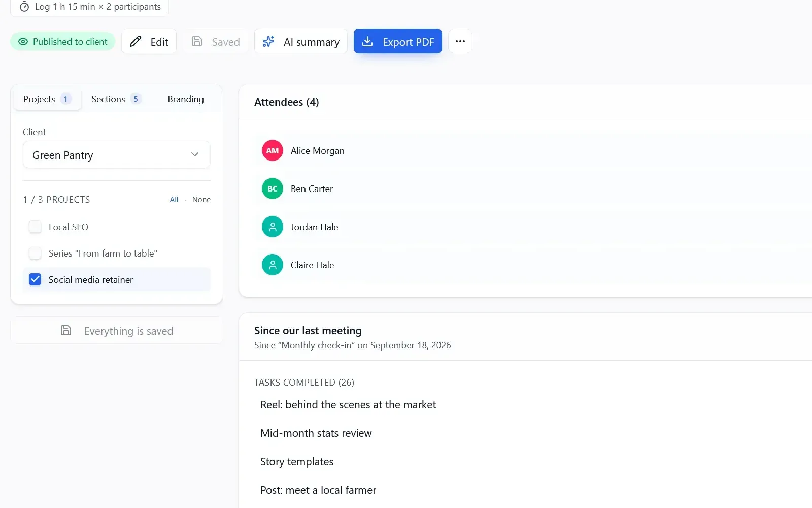
Task: Click task "Reel: behind the scenes at the market"
Action: point(348,405)
